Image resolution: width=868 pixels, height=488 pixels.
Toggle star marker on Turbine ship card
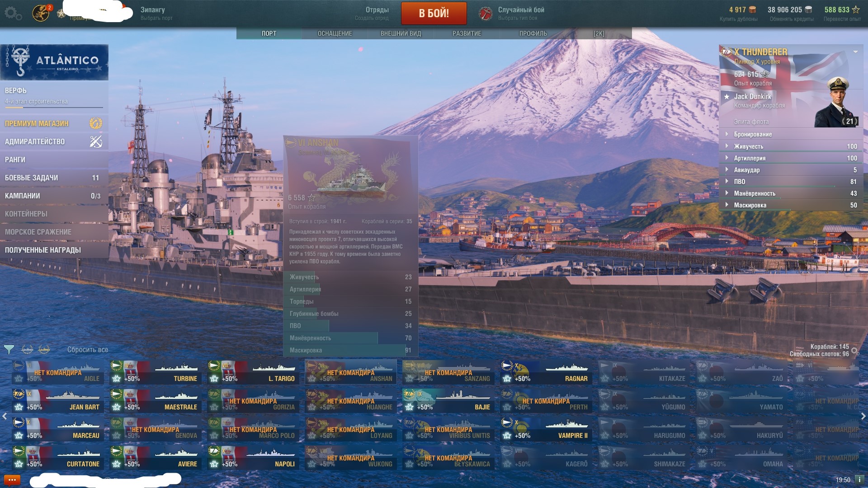(x=117, y=379)
